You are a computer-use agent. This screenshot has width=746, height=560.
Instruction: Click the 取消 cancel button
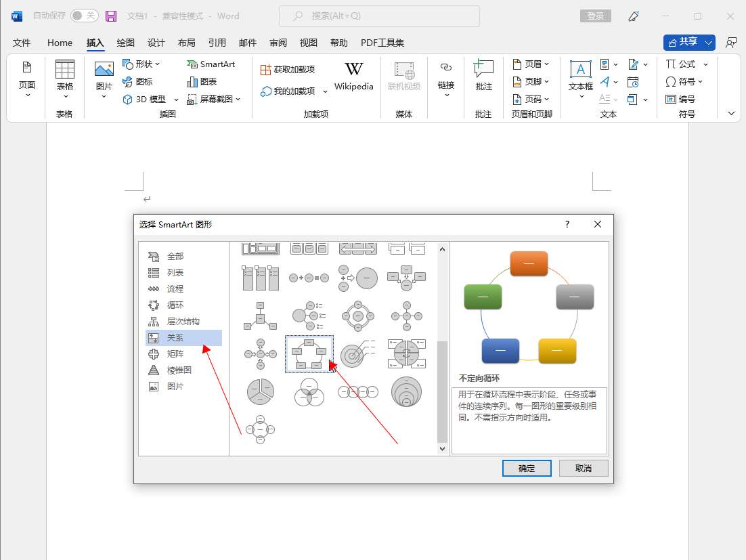pos(584,468)
